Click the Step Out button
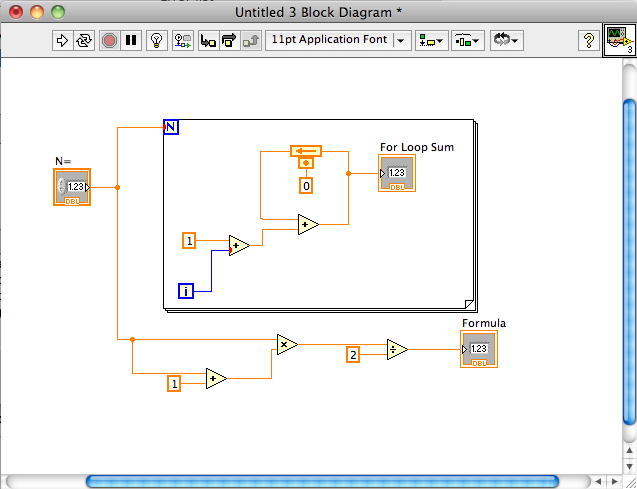 251,41
